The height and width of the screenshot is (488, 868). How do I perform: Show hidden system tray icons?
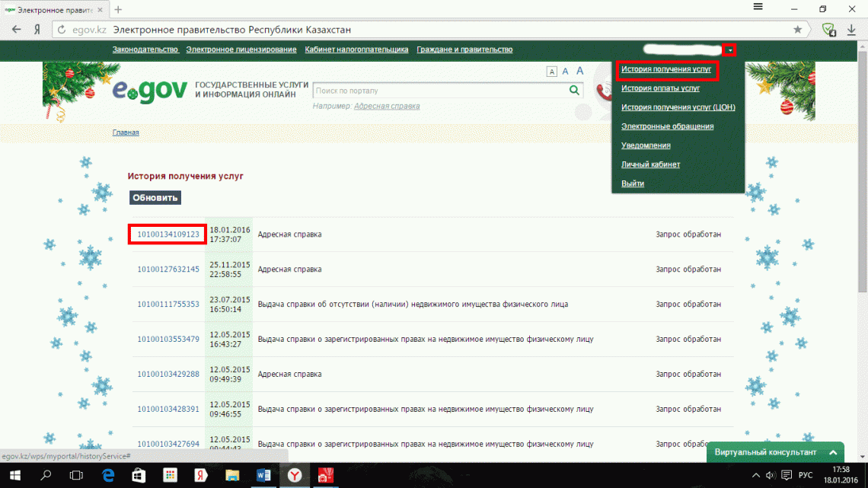point(755,476)
